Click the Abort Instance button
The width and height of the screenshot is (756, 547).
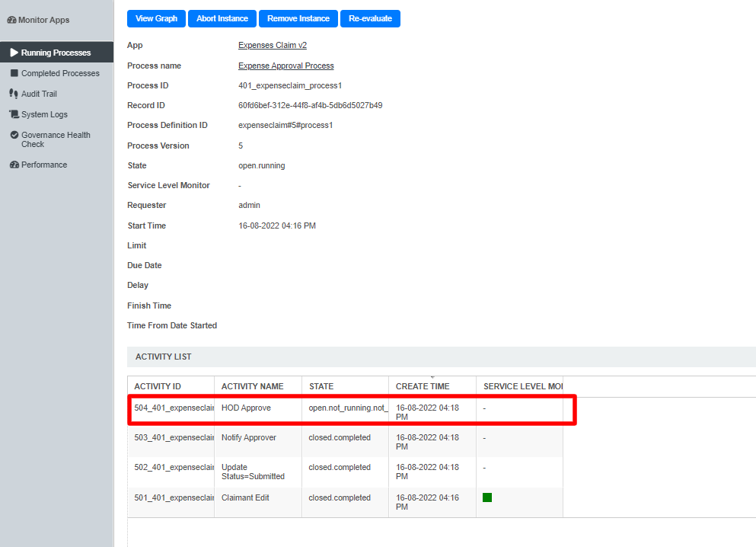click(222, 18)
